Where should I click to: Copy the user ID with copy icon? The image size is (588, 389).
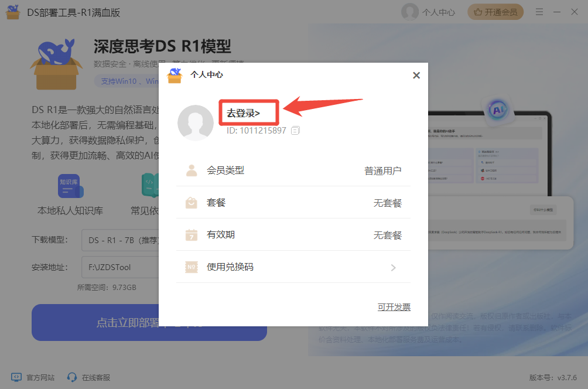tap(296, 131)
